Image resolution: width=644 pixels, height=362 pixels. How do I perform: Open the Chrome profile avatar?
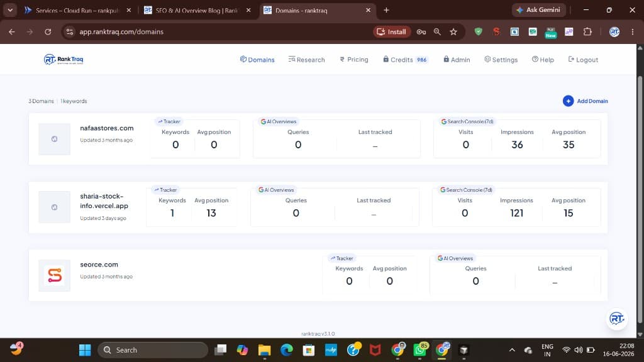click(x=614, y=31)
